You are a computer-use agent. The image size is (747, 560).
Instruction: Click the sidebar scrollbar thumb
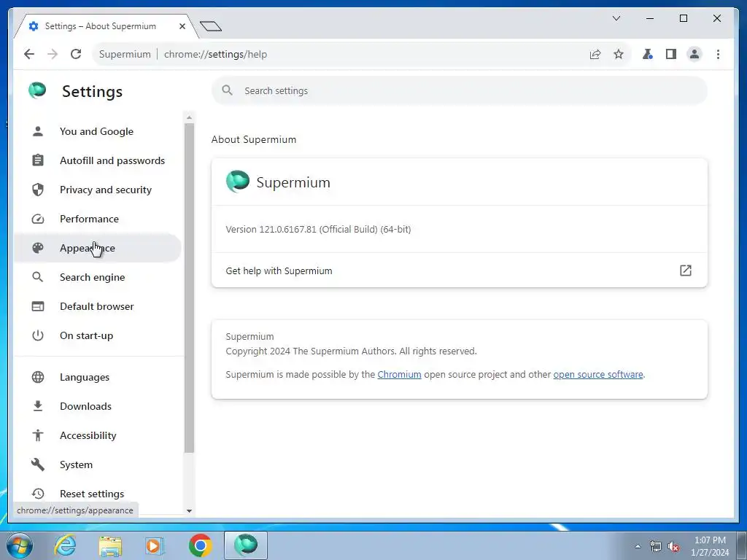click(x=189, y=288)
